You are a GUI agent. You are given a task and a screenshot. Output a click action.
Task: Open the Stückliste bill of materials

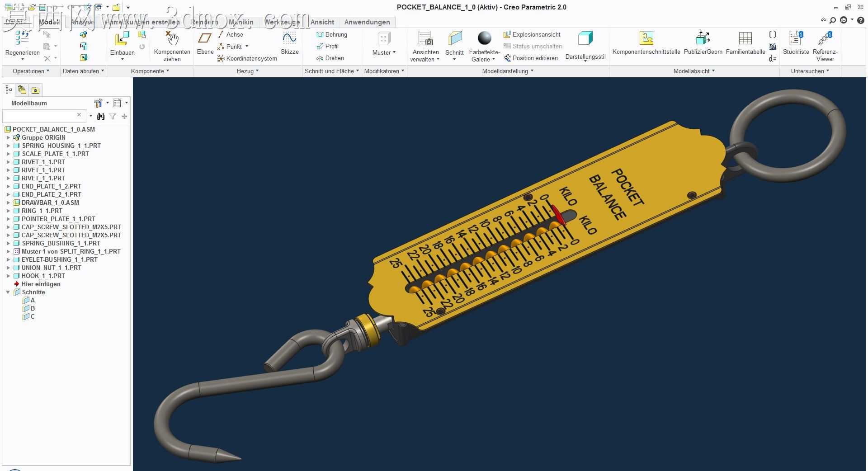pos(796,38)
